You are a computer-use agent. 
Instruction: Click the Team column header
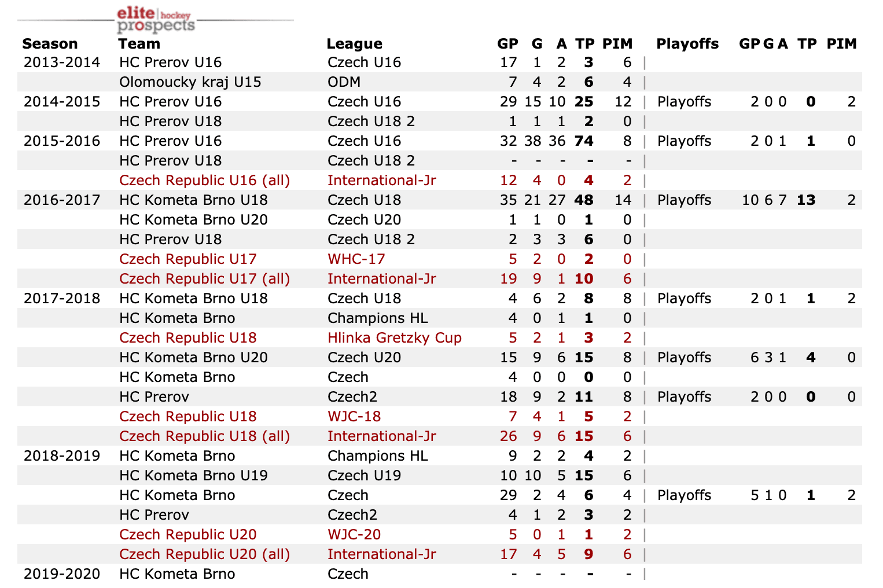click(139, 44)
